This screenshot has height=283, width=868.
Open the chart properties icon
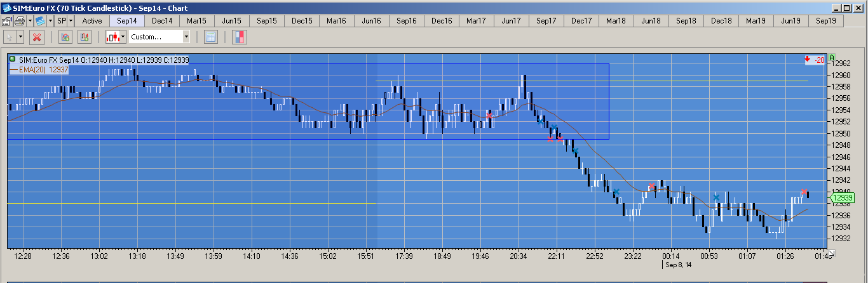point(6,21)
